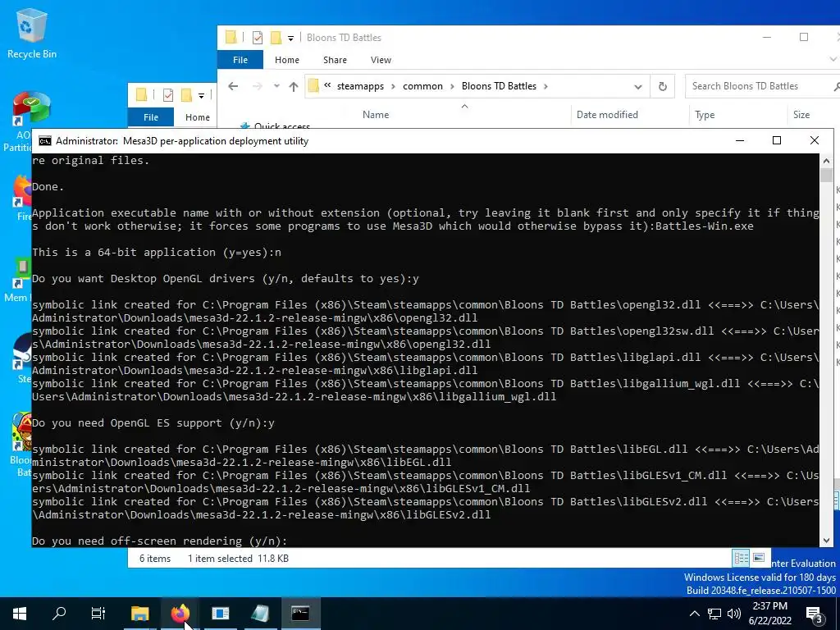Open File tab in the rear explorer window

pos(151,117)
